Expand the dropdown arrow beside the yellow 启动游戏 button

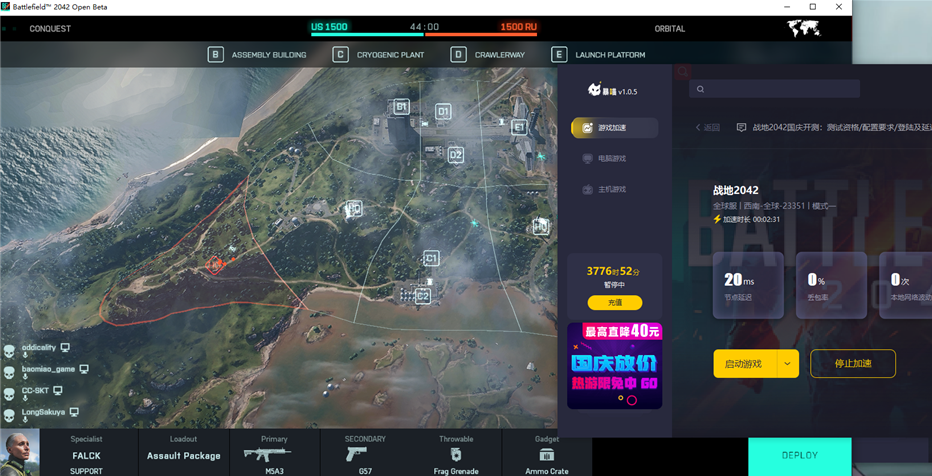(788, 364)
